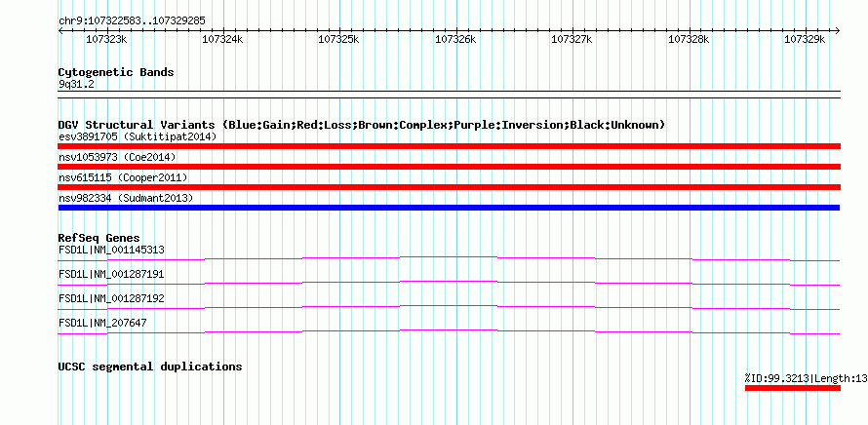Click the FSD1L|NM_207647 transcript label
868x425 pixels.
102,323
